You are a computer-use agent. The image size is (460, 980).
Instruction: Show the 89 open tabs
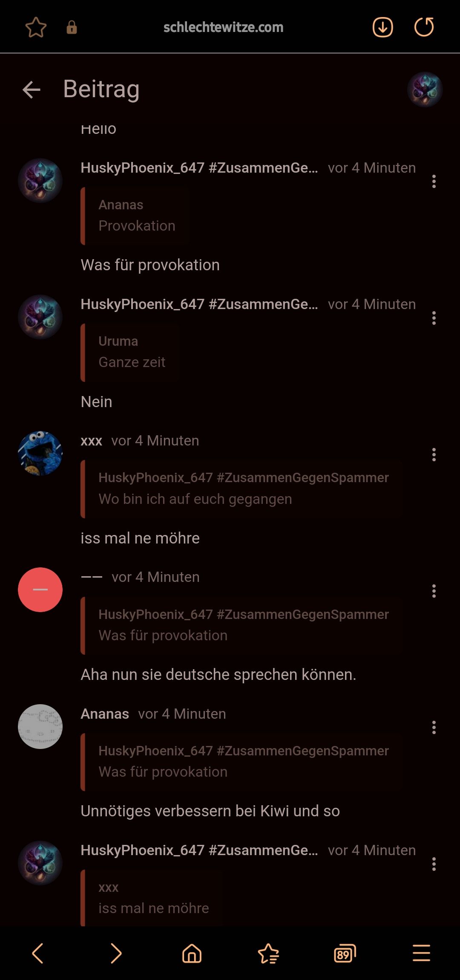tap(345, 953)
